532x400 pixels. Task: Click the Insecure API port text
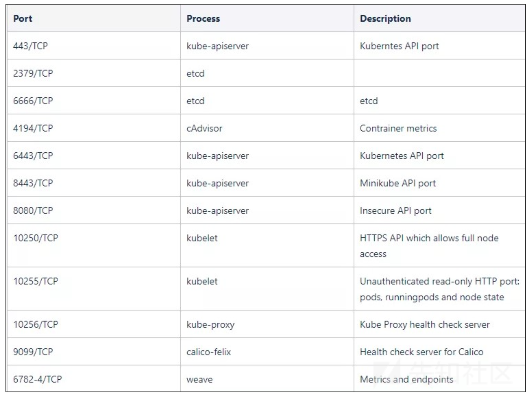[395, 211]
